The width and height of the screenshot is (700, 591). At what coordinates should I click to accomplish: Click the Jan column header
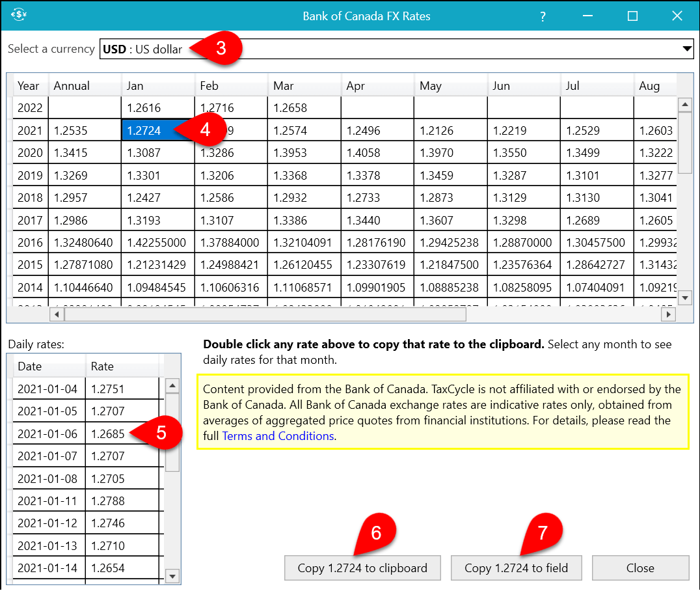coord(158,85)
